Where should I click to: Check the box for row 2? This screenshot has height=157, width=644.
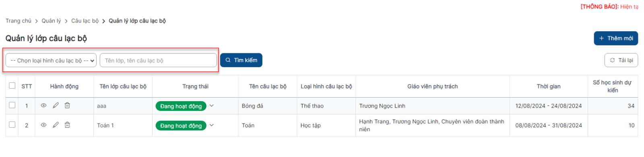tap(12, 125)
